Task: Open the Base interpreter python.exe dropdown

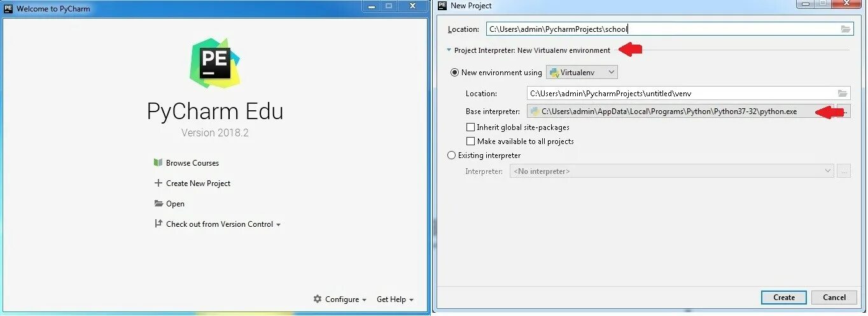Action: pyautogui.click(x=680, y=111)
